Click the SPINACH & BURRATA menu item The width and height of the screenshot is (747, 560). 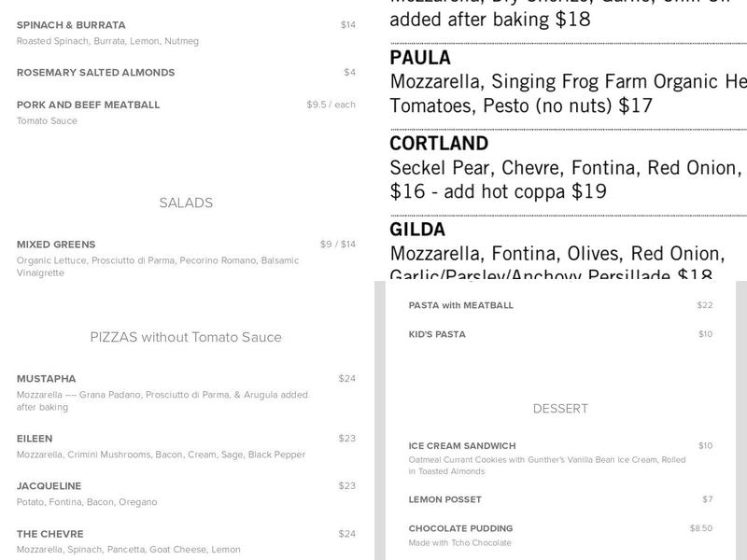[71, 25]
